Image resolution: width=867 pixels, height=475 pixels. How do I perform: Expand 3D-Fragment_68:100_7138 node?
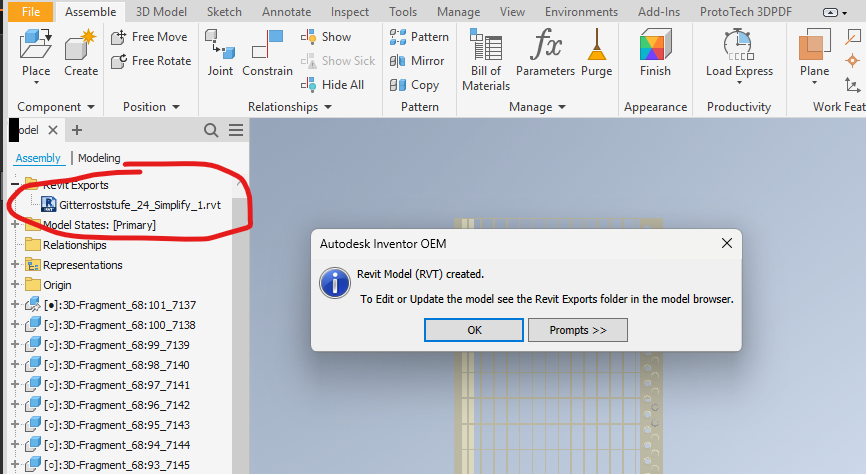15,325
